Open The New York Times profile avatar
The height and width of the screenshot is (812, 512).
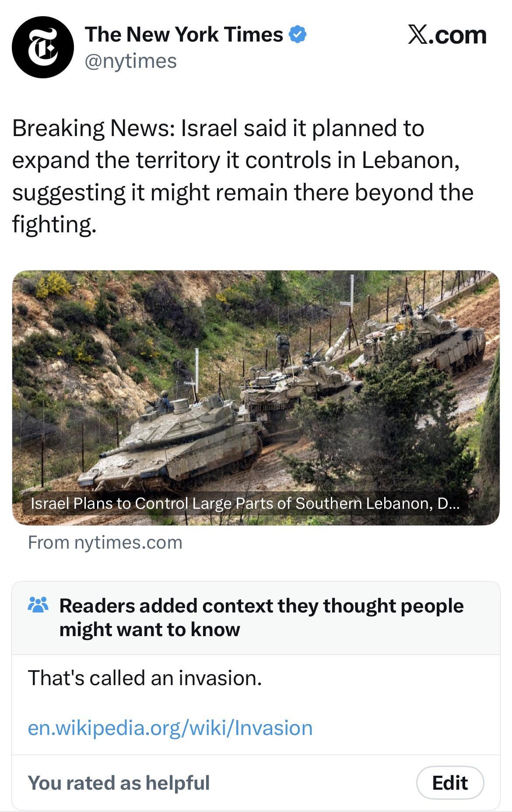tap(43, 47)
